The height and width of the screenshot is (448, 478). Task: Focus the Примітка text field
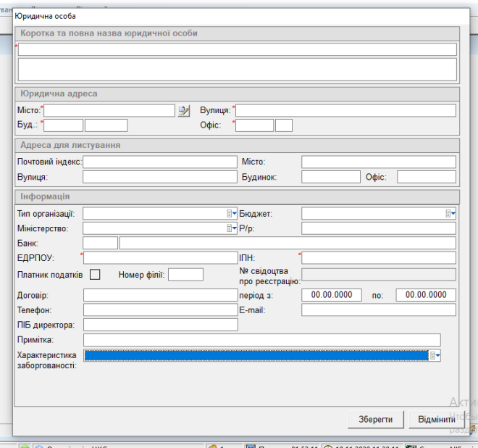(261, 340)
